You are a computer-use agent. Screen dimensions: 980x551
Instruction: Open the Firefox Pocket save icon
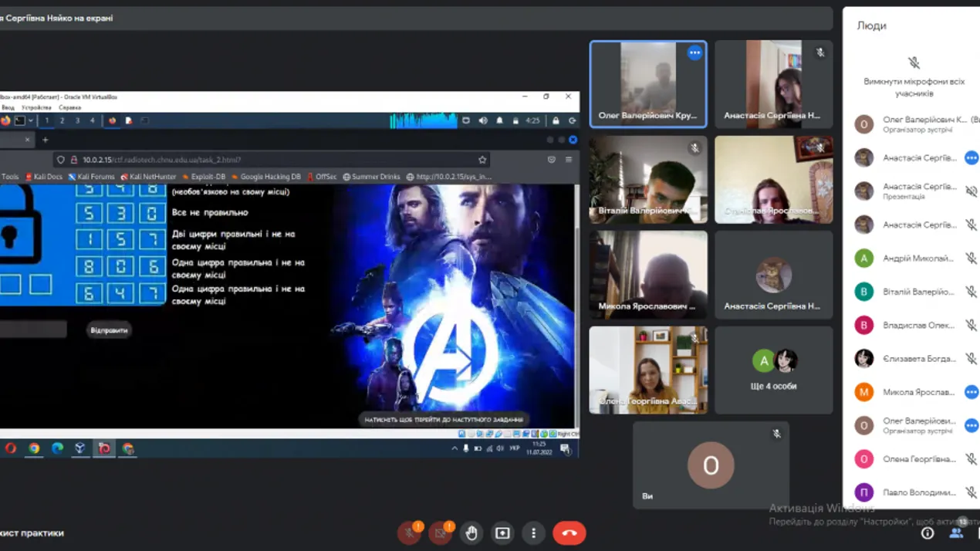pos(551,160)
